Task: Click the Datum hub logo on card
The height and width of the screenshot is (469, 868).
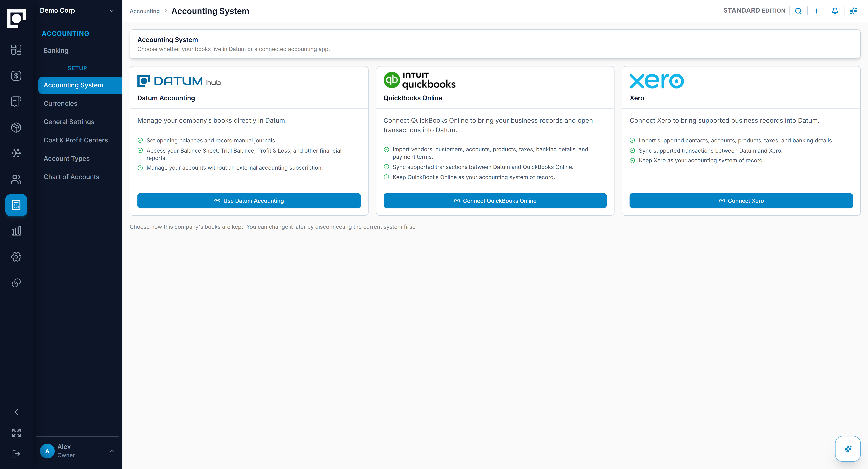Action: coord(179,81)
